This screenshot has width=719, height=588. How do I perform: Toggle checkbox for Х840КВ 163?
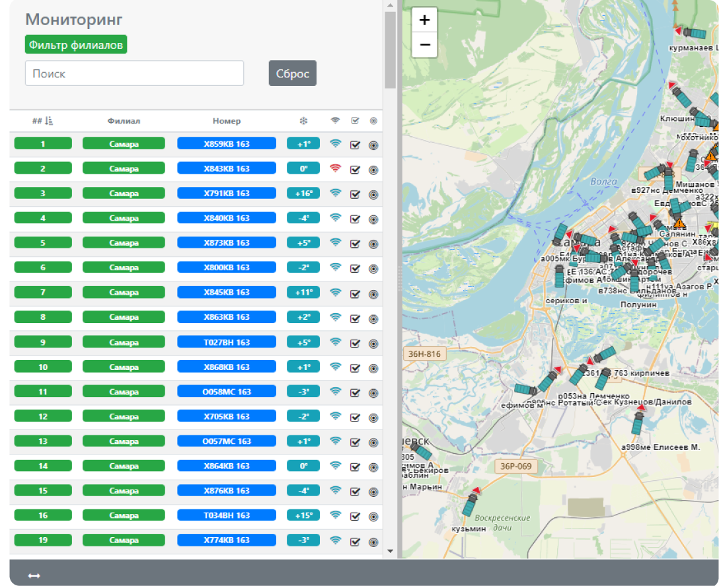tap(355, 219)
